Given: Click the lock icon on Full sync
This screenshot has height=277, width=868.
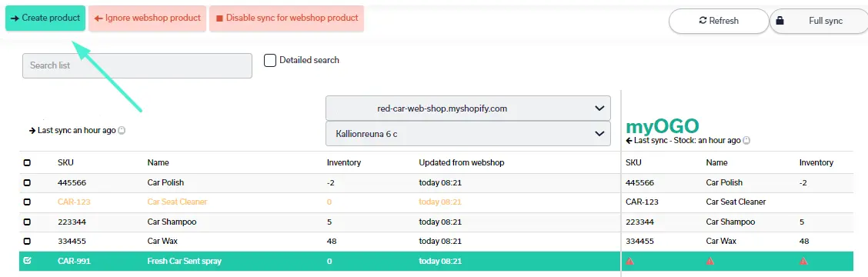Looking at the screenshot, I should pyautogui.click(x=780, y=21).
